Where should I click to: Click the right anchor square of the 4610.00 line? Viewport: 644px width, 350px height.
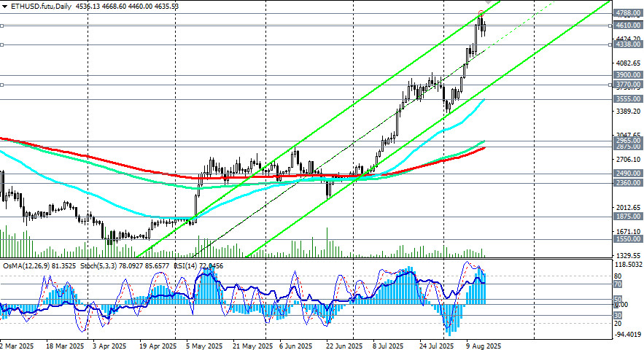(x=610, y=26)
